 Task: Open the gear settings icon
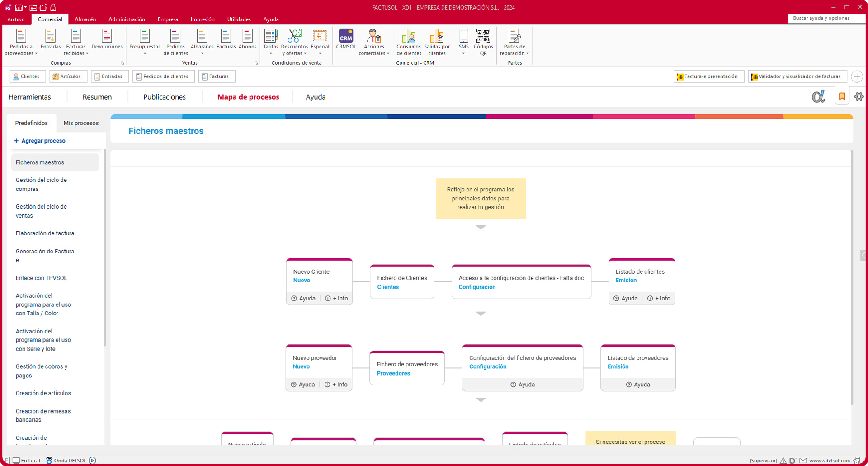tap(859, 96)
